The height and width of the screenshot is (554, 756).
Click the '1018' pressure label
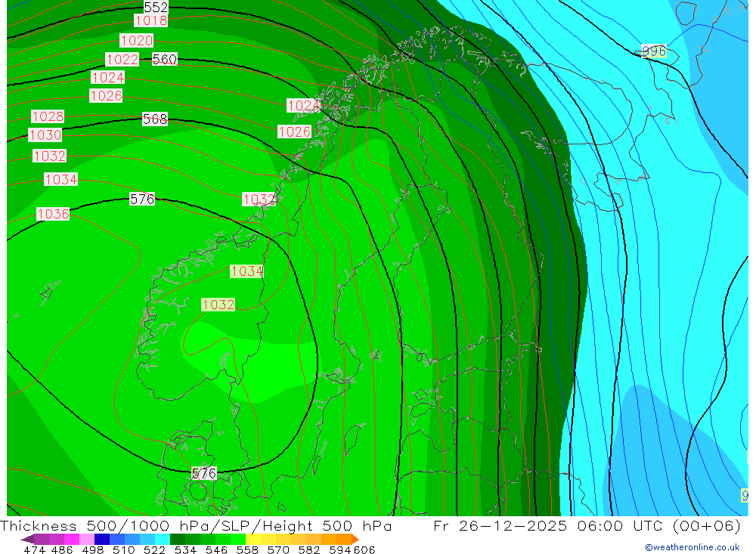point(151,20)
